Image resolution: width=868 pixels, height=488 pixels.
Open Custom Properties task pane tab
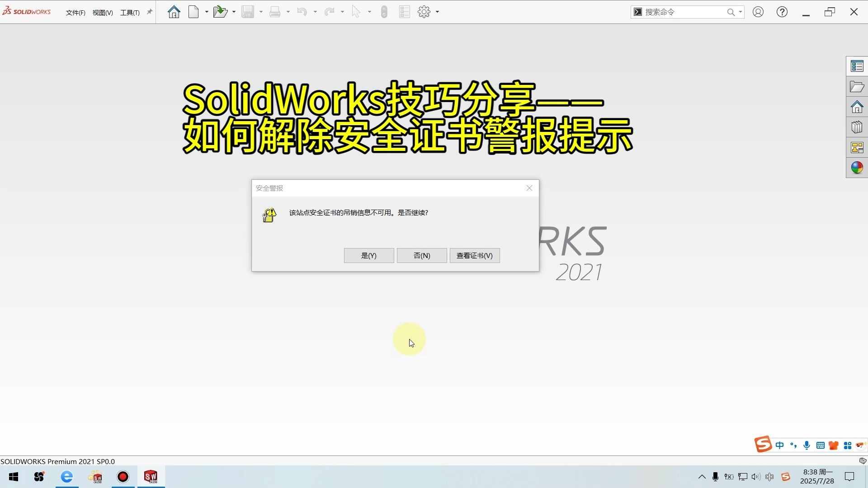857,66
